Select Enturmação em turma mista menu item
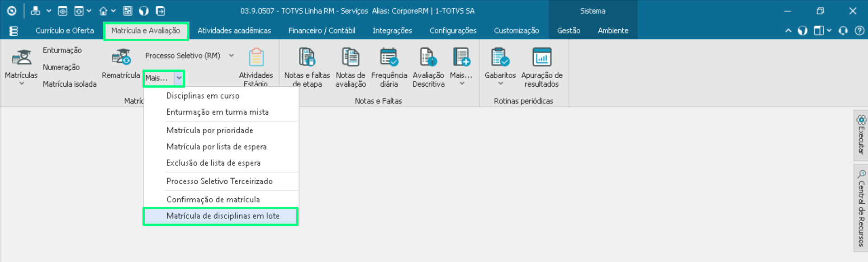Viewport: 868px width, 262px height. tap(221, 112)
